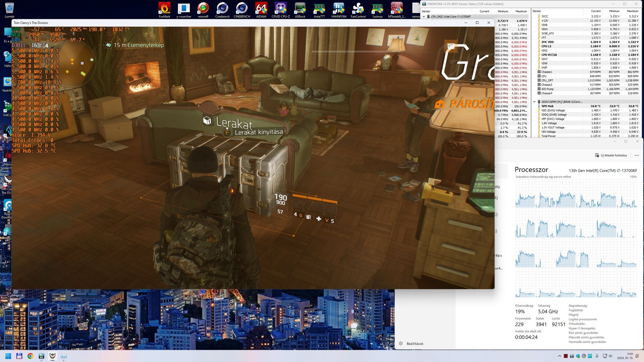
Task: Launch FanControl from the desktop
Action: tap(358, 10)
